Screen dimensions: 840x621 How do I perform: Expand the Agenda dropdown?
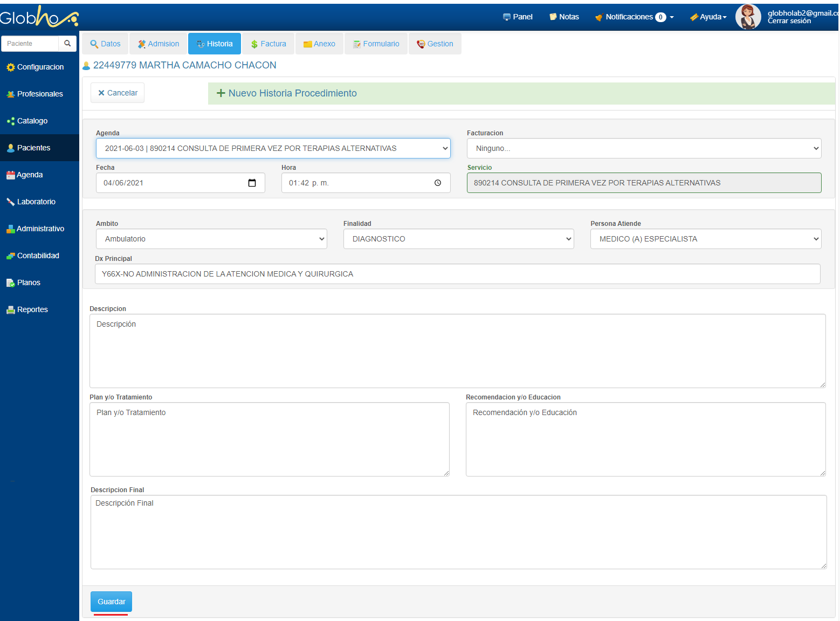click(x=273, y=148)
